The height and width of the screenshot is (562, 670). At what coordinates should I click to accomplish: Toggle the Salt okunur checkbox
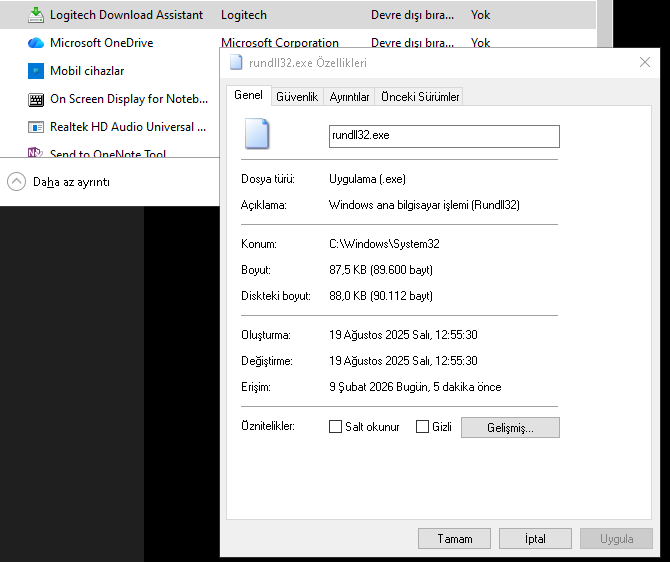pyautogui.click(x=335, y=427)
